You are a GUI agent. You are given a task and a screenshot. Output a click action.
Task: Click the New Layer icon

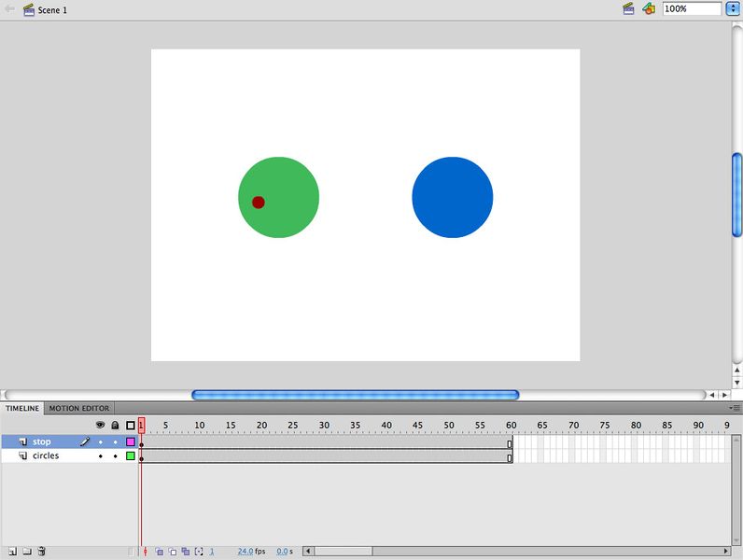tap(12, 552)
